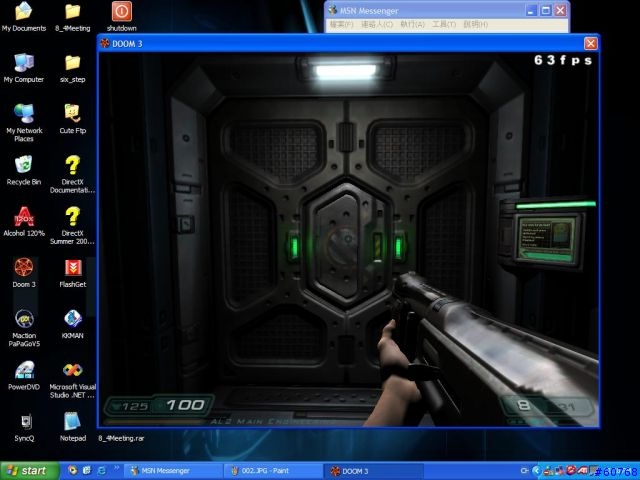Viewport: 640px width, 480px height.
Task: Open the Notepad desktop shortcut
Action: click(73, 427)
